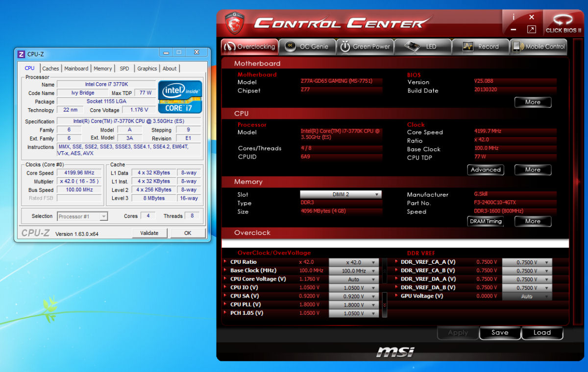This screenshot has width=588, height=372.
Task: Click the CPU Ratio row label
Action: (243, 262)
